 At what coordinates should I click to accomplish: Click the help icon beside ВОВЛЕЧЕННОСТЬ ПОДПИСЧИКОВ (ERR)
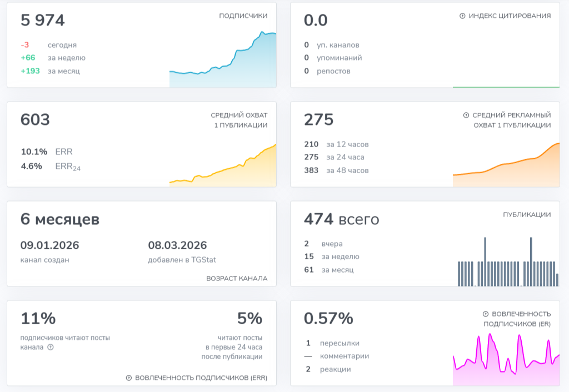129,378
